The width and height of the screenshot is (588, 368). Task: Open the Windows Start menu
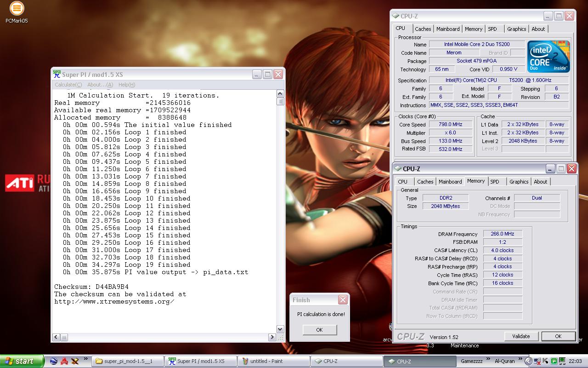[x=22, y=361]
